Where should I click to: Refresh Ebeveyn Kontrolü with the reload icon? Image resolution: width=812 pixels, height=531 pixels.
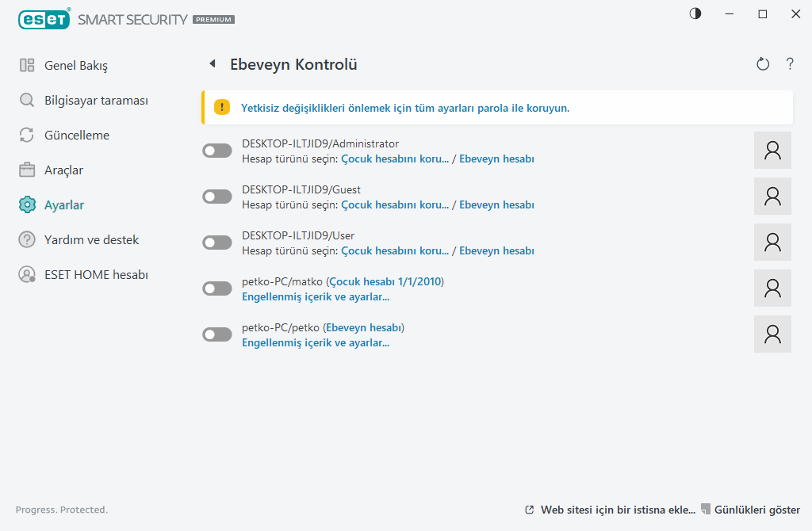[x=762, y=64]
